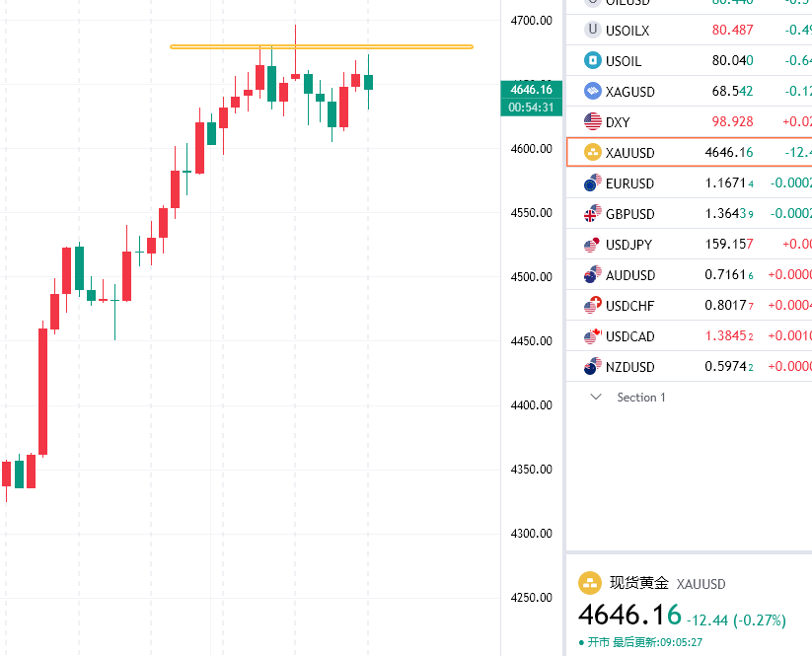Click the 现货黄金 XAUUSD symbol title
The height and width of the screenshot is (656, 812).
click(668, 583)
